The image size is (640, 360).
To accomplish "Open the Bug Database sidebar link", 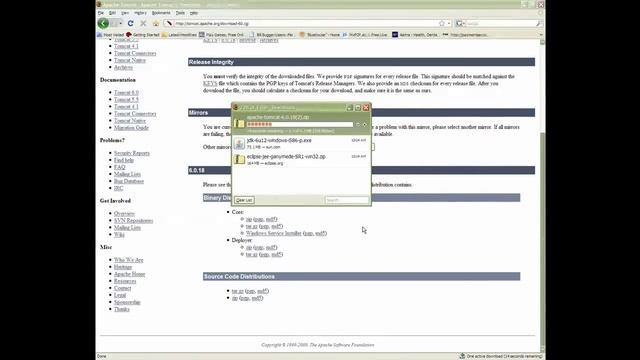I will [x=129, y=181].
